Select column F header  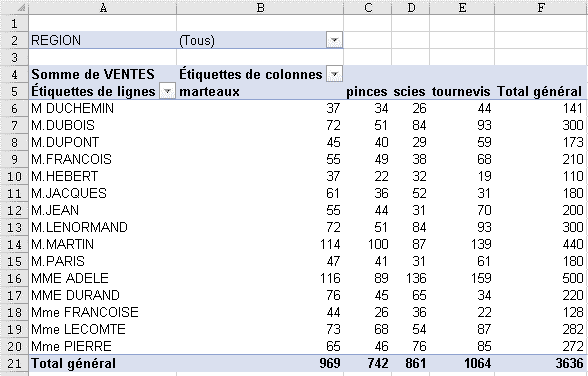coord(541,7)
